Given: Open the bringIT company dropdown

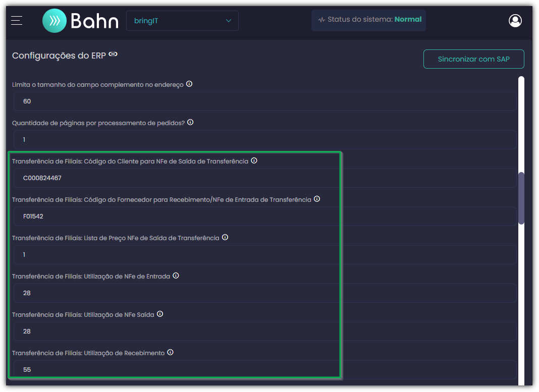Looking at the screenshot, I should [x=182, y=21].
